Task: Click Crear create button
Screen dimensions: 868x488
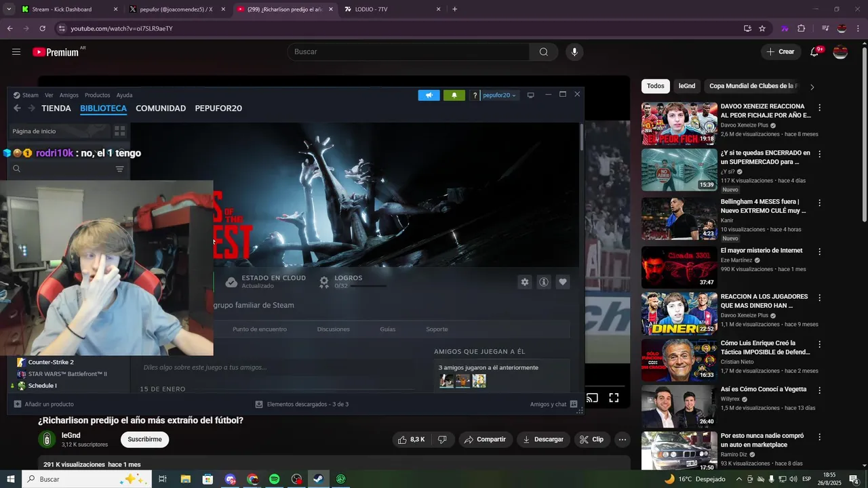Action: 780,52
